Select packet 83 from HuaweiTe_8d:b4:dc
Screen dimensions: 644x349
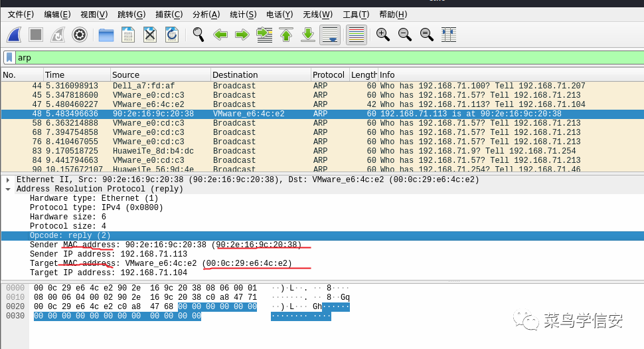tap(322, 151)
